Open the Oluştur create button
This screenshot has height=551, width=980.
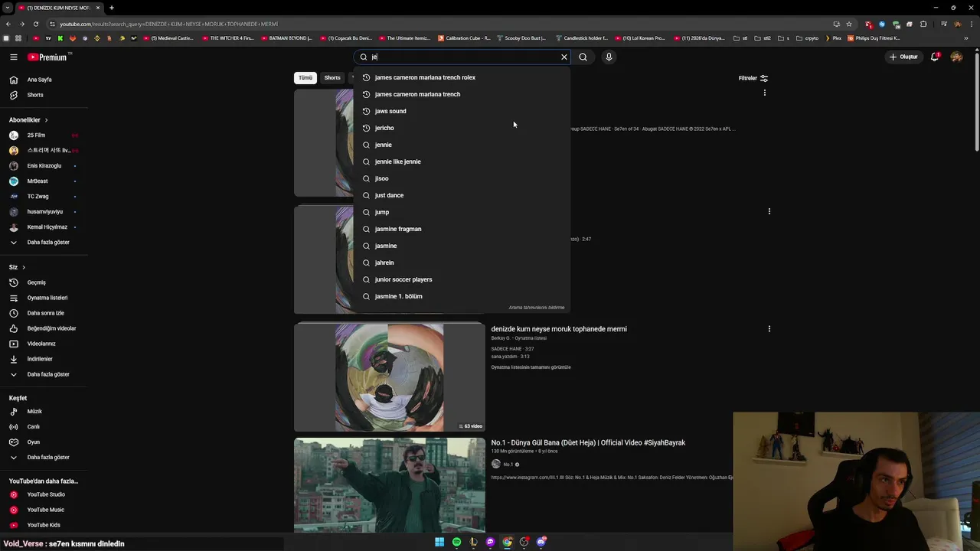coord(903,57)
